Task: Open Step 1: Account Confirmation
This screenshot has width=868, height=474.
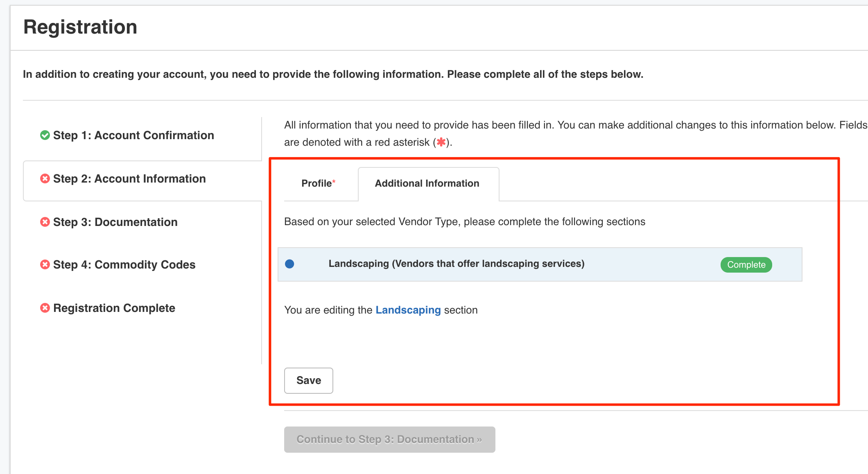Action: click(133, 135)
